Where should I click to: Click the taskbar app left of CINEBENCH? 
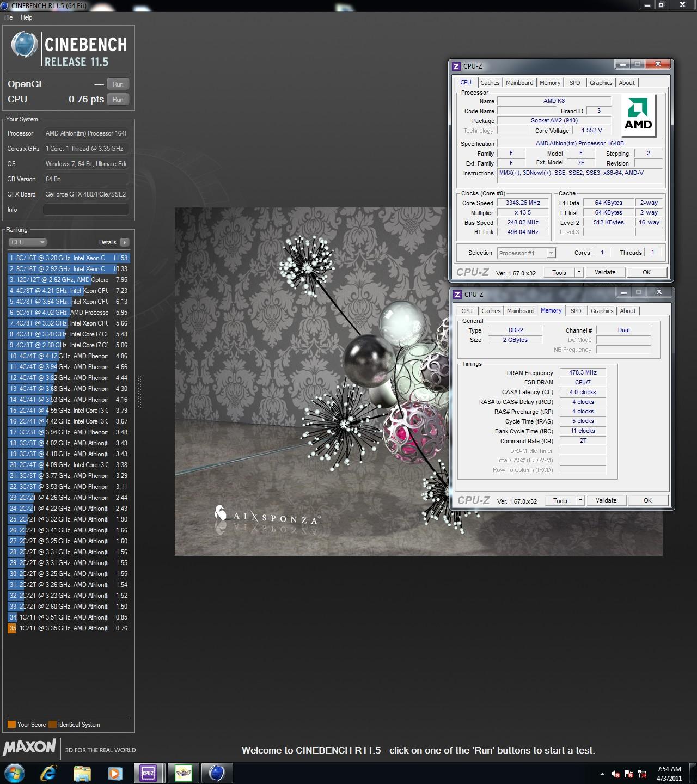183,773
